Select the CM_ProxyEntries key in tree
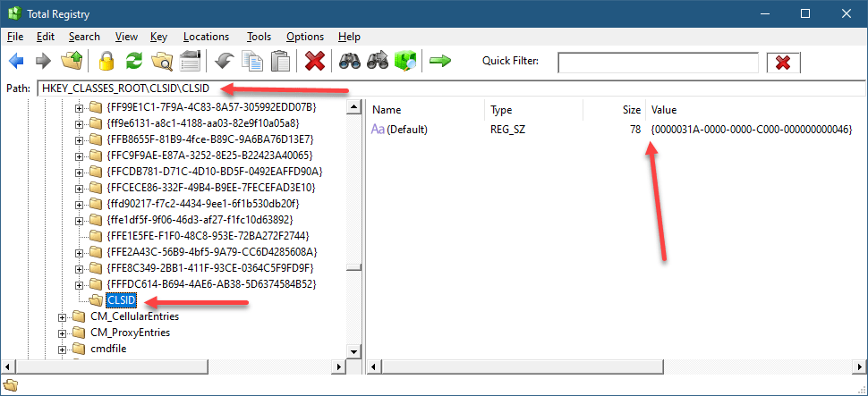This screenshot has height=396, width=868. click(130, 333)
